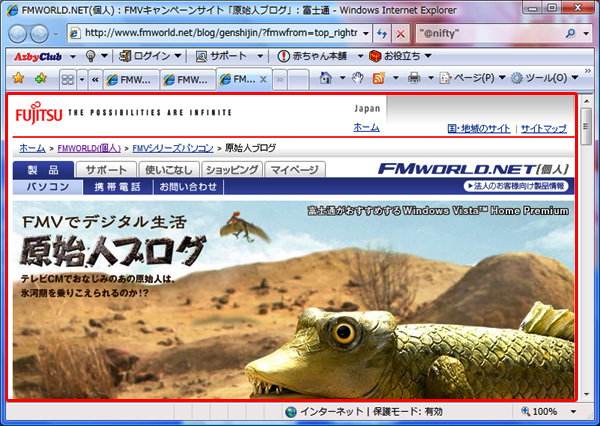Click the light bulb toolbar icon
The image size is (600, 426).
(90, 56)
